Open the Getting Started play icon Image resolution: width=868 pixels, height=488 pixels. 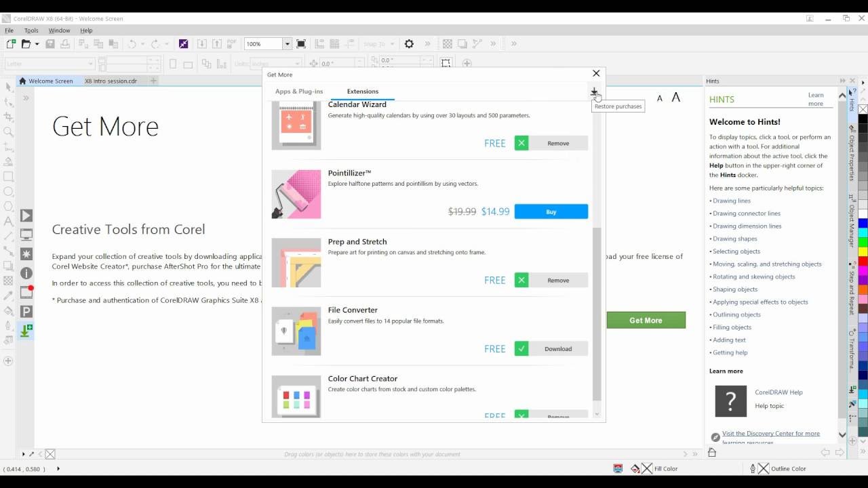pos(26,216)
